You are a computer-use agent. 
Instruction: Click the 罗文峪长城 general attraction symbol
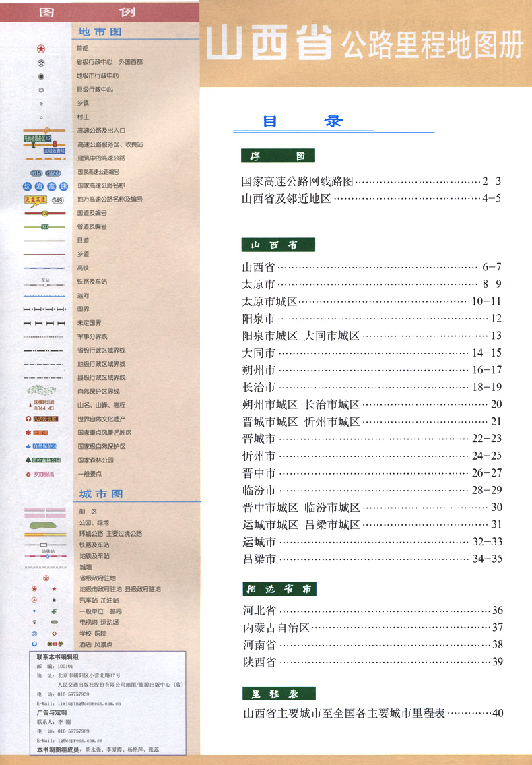tap(40, 475)
